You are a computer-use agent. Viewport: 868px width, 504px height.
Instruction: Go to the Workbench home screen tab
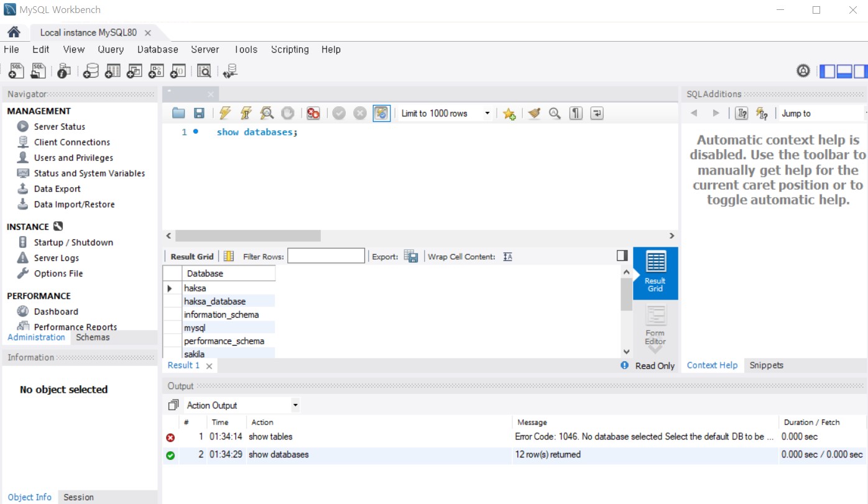coord(14,32)
